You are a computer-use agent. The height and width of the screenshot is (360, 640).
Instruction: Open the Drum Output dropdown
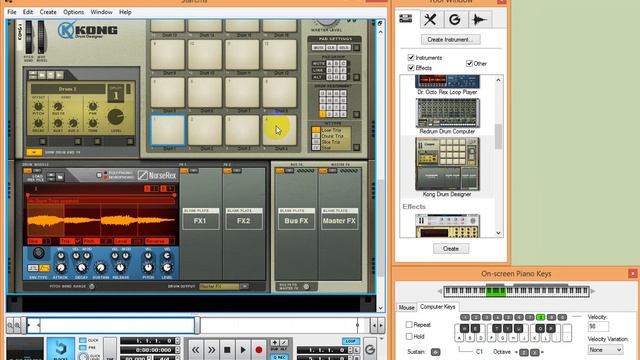tap(244, 286)
